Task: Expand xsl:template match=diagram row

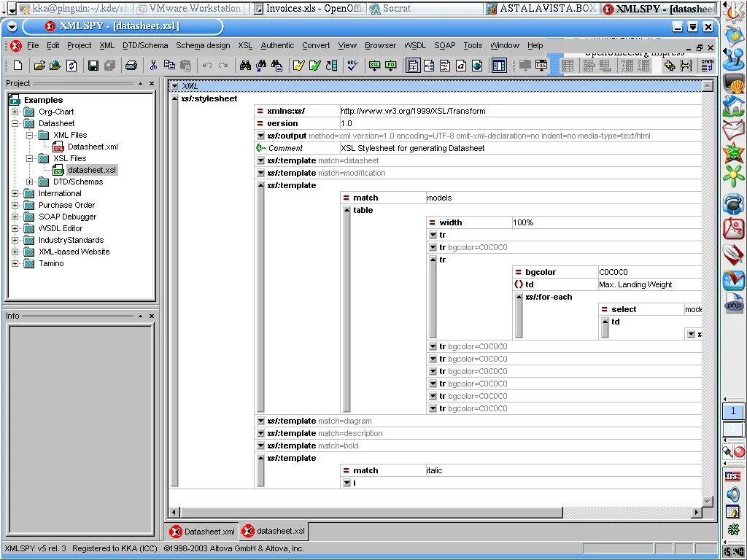Action: [260, 421]
